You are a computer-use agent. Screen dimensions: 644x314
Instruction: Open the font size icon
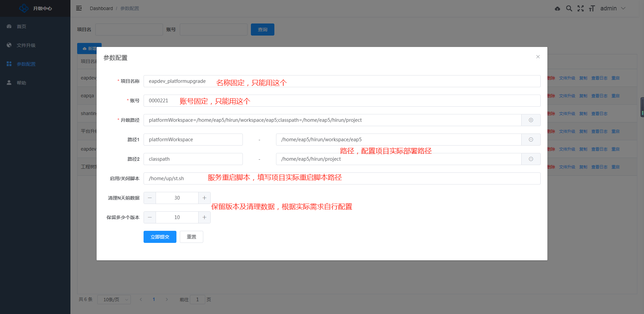pos(592,8)
